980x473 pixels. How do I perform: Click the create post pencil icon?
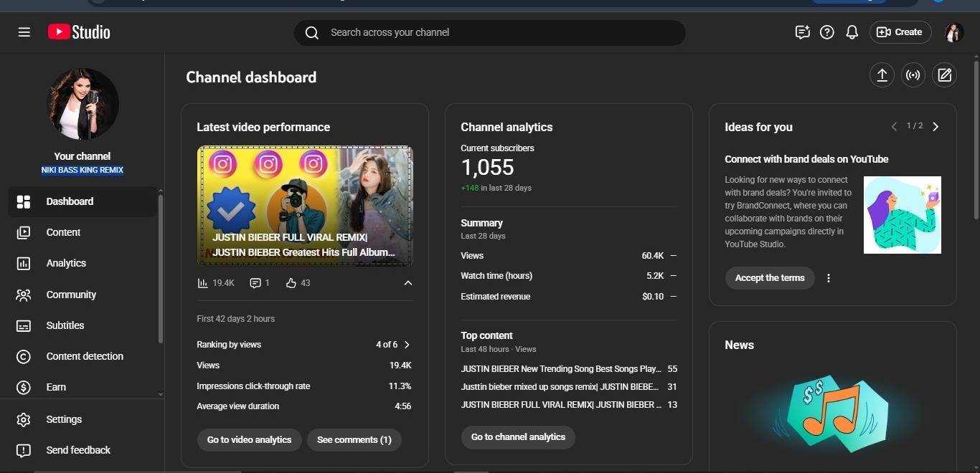[x=944, y=75]
